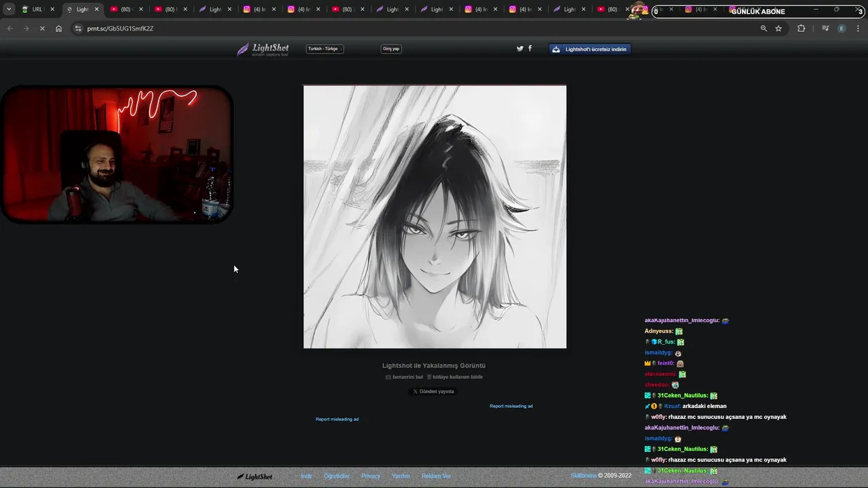Open the Yardım footer link
Image resolution: width=868 pixels, height=488 pixels.
click(401, 476)
